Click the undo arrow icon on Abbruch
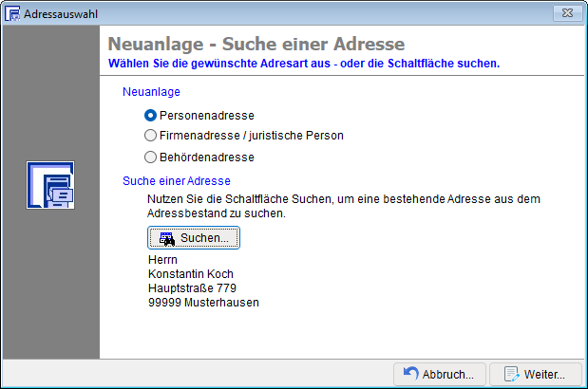 [x=411, y=373]
